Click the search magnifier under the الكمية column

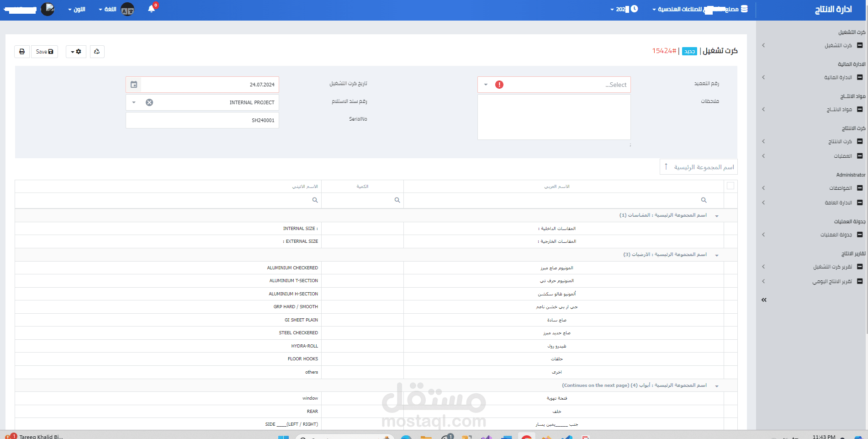tap(397, 200)
